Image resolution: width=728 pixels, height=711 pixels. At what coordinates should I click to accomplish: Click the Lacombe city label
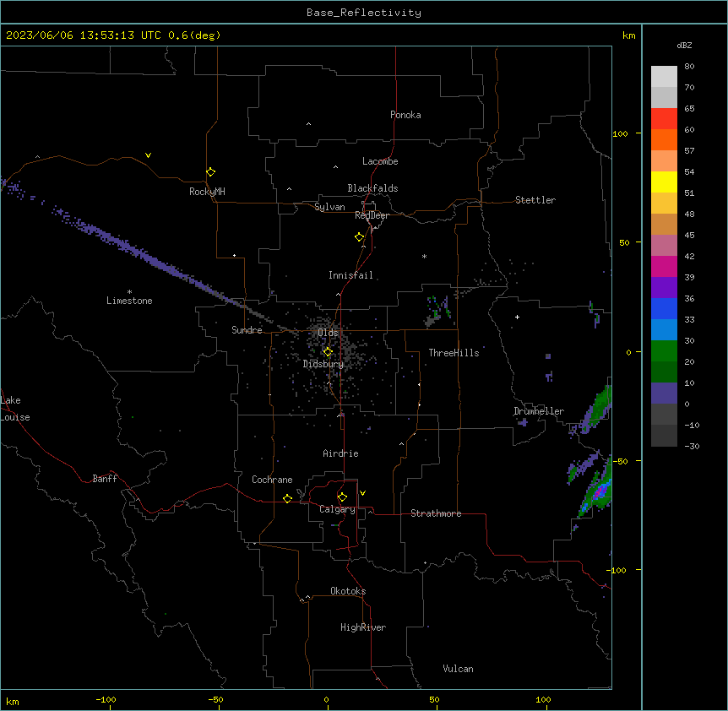click(x=380, y=161)
